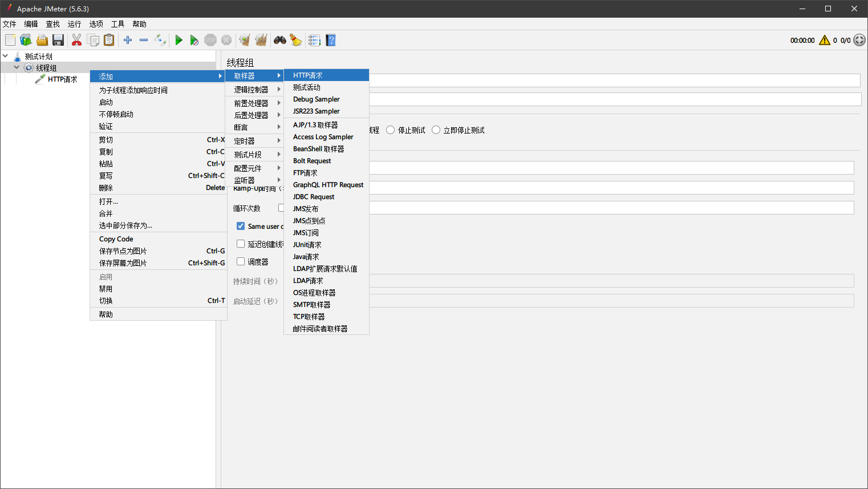Click the yellow warning log icon
The image size is (868, 489).
825,40
